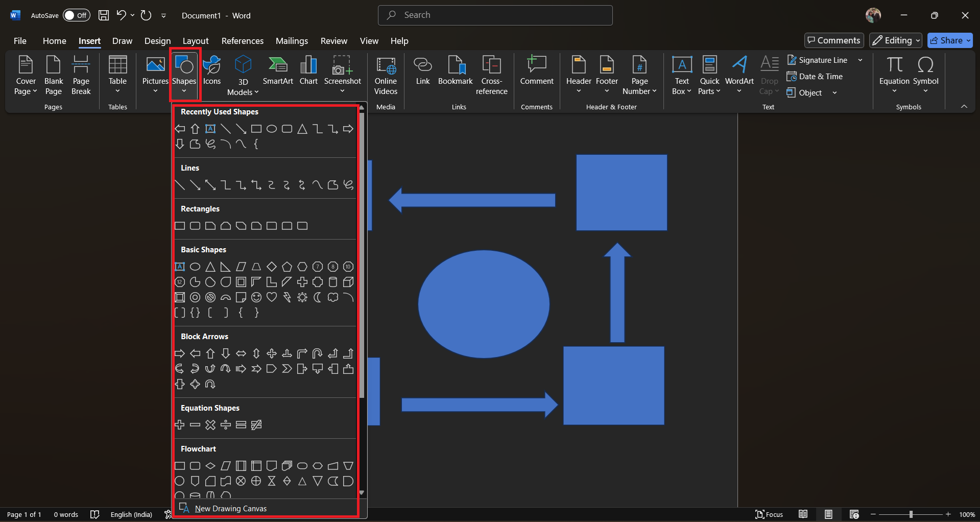Select the heart shape in Basic Shapes

[x=272, y=297]
